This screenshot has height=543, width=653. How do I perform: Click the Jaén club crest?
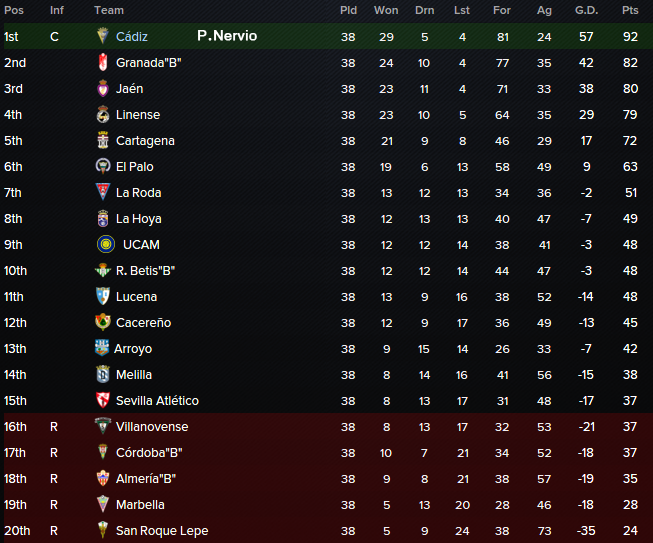(102, 88)
